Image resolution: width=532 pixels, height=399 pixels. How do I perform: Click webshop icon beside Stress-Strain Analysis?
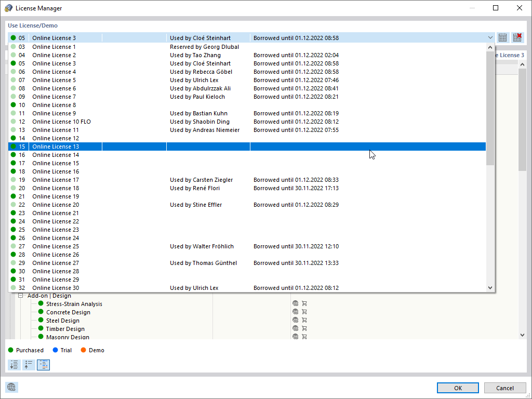tap(295, 303)
